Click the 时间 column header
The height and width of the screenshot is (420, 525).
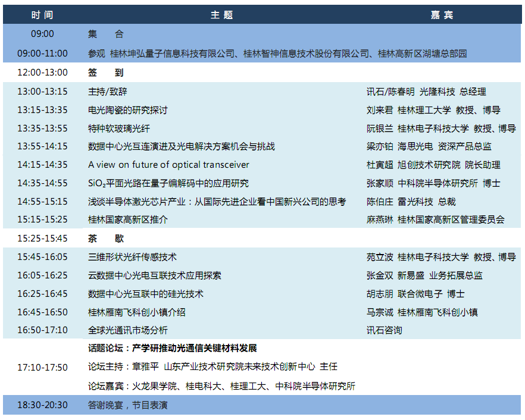(x=42, y=15)
